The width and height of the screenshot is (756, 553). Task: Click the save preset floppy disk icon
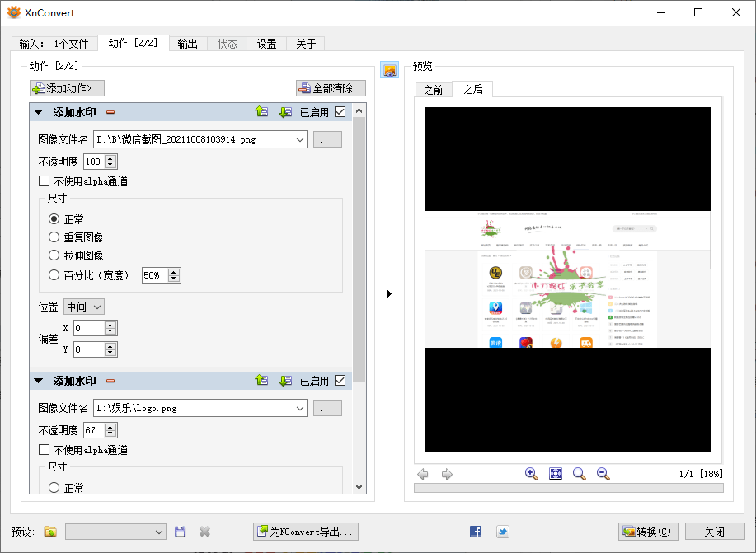click(181, 532)
